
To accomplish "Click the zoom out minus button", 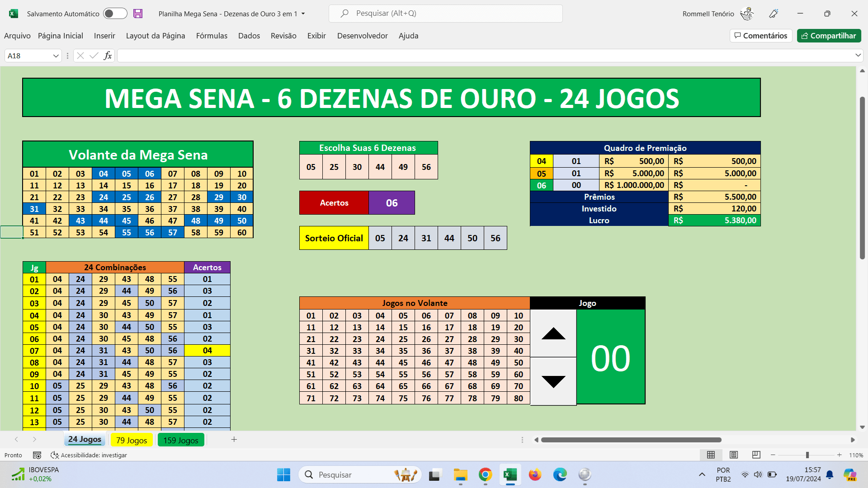I will pos(773,455).
